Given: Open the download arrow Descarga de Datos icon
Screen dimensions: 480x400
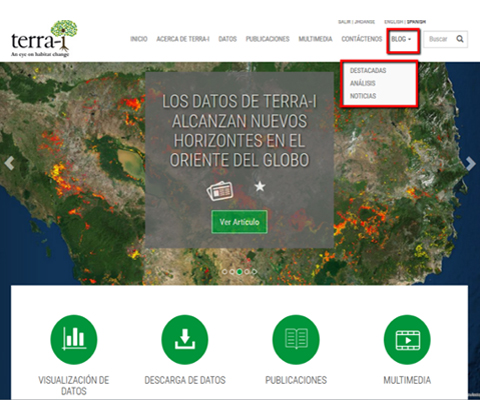Looking at the screenshot, I should coord(185,339).
